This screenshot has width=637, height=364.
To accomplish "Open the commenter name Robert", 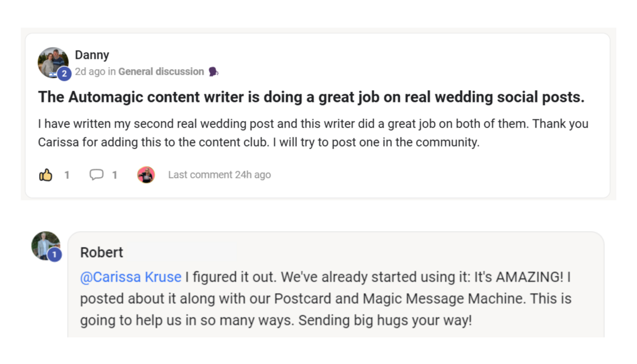I will tap(101, 252).
